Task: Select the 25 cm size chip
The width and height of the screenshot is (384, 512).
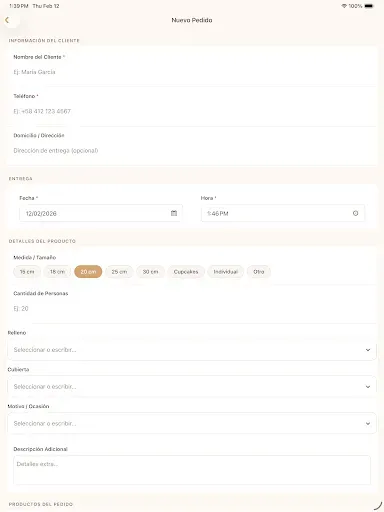Action: (119, 272)
